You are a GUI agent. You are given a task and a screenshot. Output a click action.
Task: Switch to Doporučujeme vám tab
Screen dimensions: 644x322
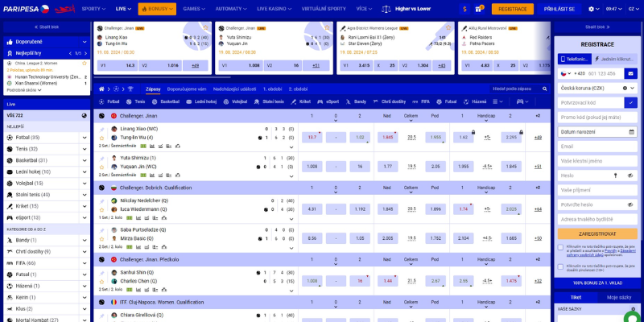[x=187, y=89]
